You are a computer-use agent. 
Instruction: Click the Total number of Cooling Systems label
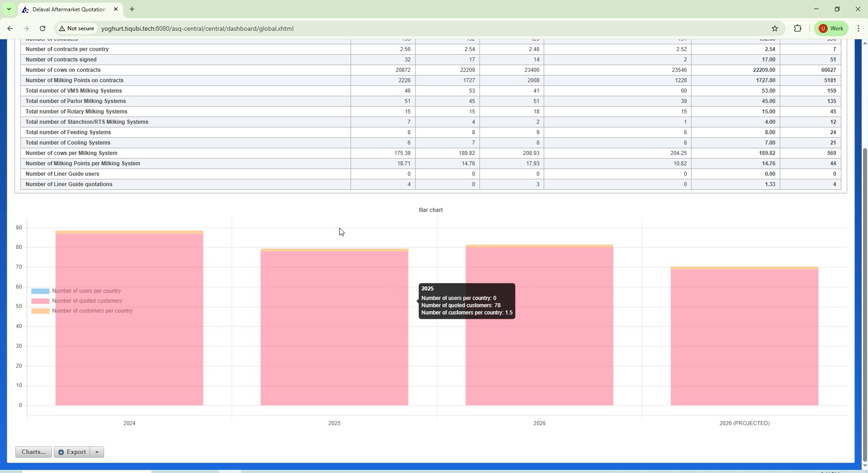coord(68,143)
